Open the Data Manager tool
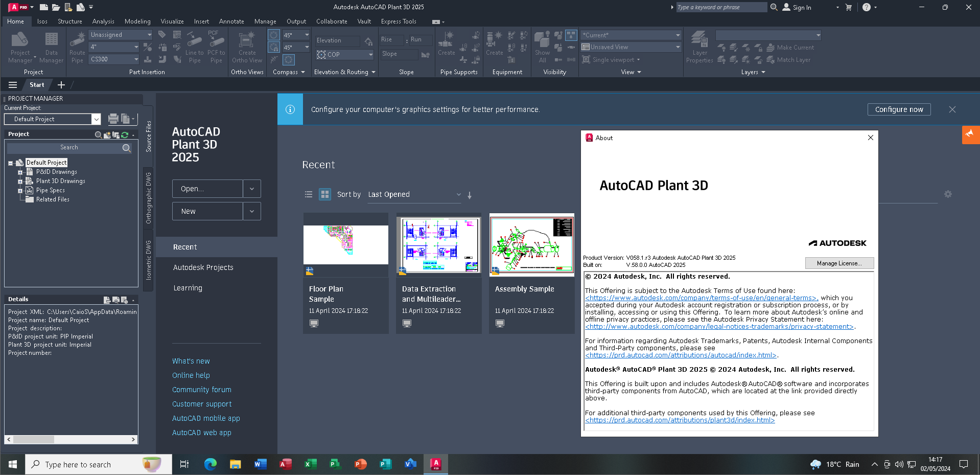Screen dimensions: 980x475 (52, 47)
